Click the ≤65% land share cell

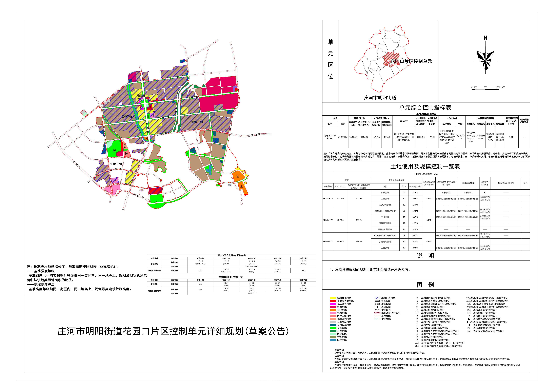pyautogui.click(x=415, y=199)
